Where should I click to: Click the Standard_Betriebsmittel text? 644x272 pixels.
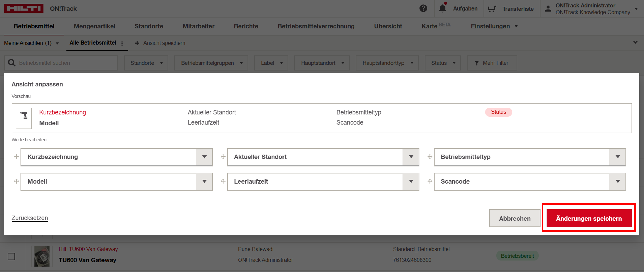pyautogui.click(x=421, y=249)
